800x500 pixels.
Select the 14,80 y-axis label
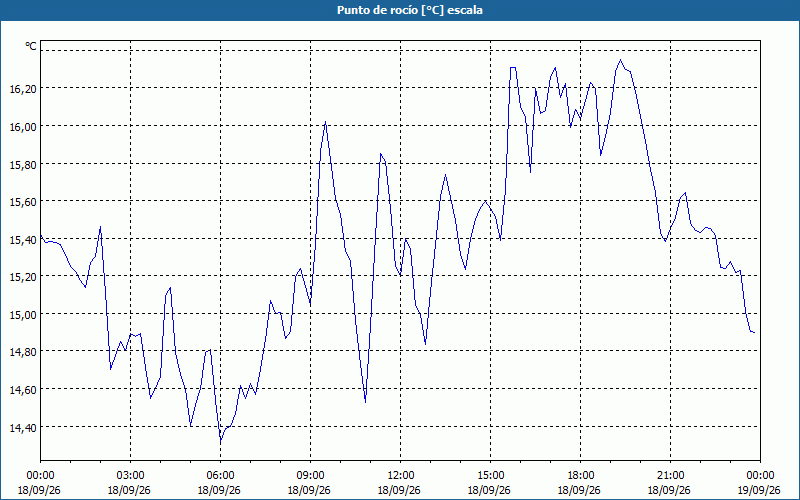23,352
